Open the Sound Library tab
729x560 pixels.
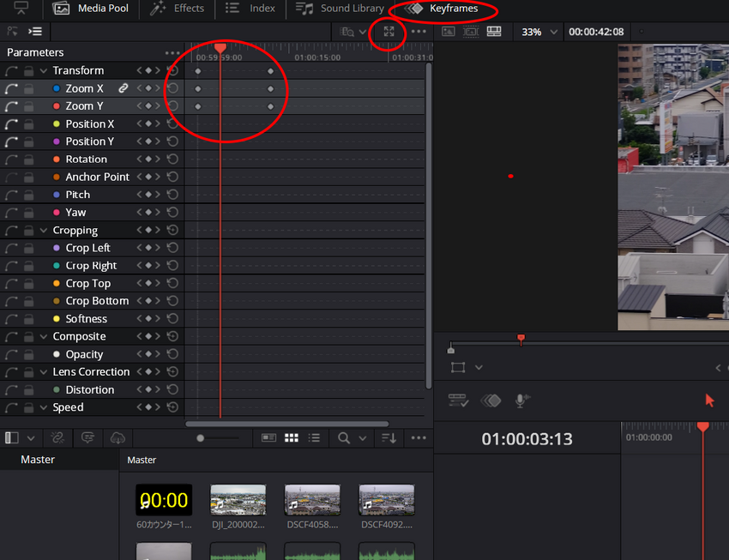click(340, 9)
